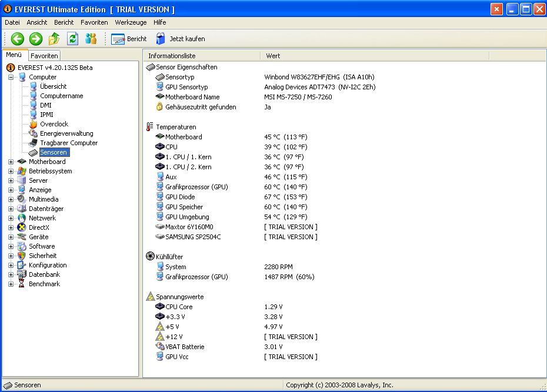The height and width of the screenshot is (392, 547).
Task: Open the Bericht menu in menu bar
Action: coord(64,22)
